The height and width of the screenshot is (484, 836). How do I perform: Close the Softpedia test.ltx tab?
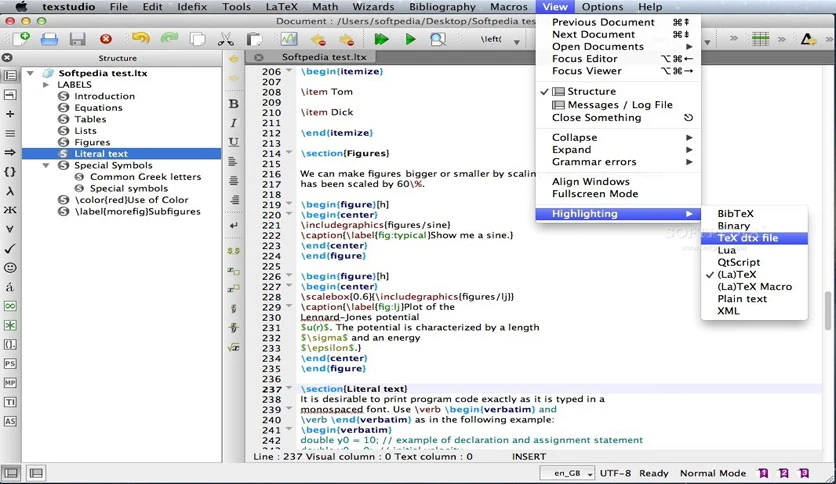pyautogui.click(x=259, y=57)
